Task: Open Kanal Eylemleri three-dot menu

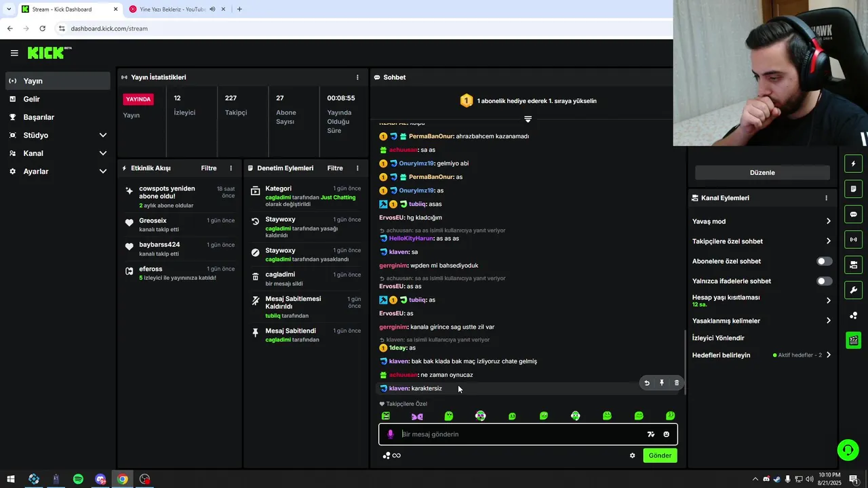Action: [x=826, y=198]
